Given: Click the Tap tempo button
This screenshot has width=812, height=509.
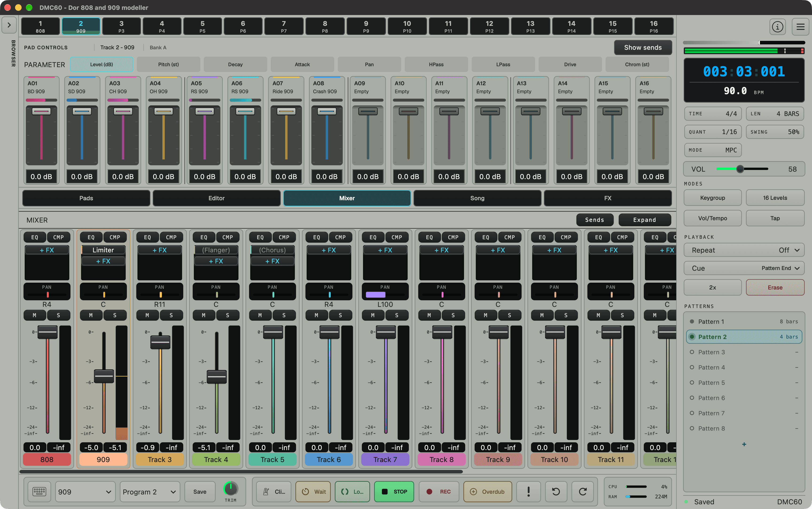Looking at the screenshot, I should 775,218.
